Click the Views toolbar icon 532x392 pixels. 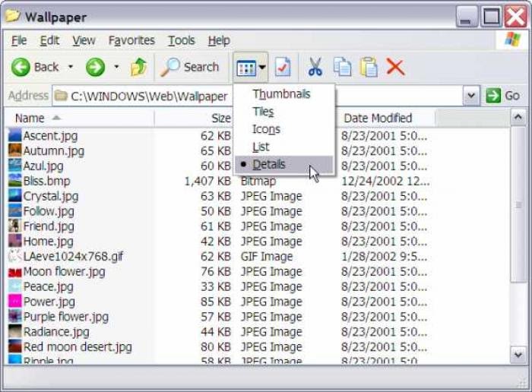246,68
